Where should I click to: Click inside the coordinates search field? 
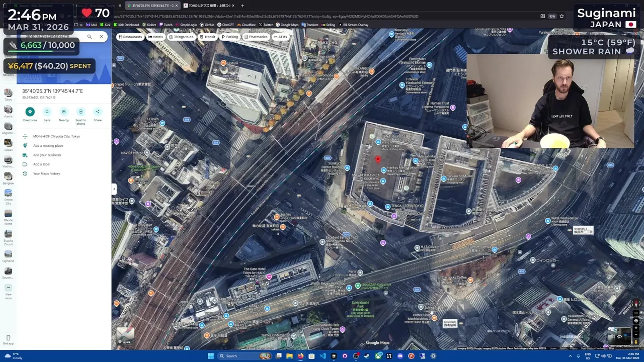click(52, 37)
